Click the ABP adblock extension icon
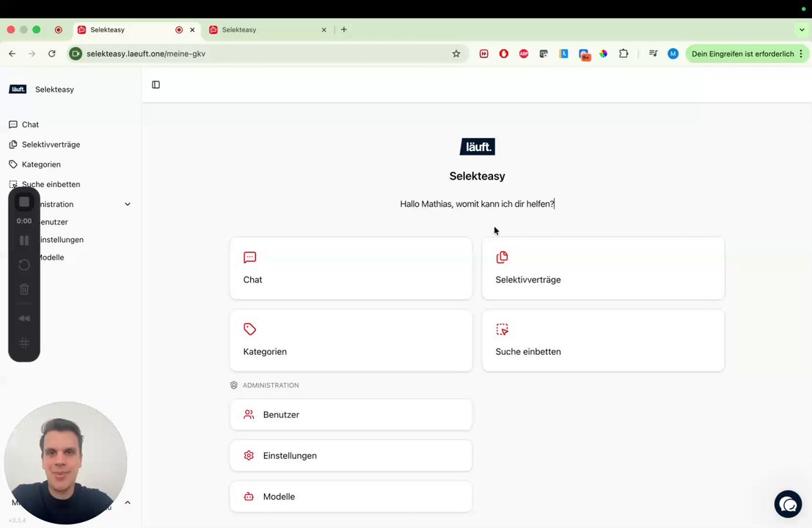 point(524,54)
